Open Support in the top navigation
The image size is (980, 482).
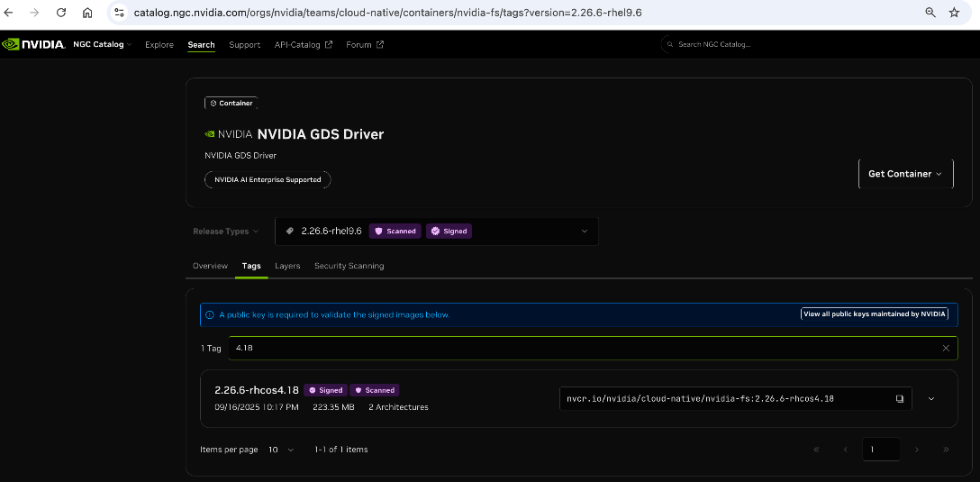click(244, 45)
